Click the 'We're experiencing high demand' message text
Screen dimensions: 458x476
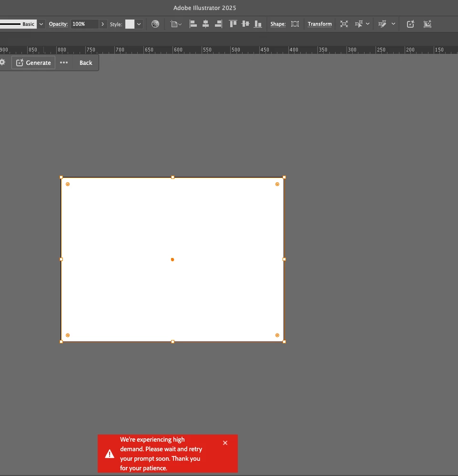pos(161,454)
